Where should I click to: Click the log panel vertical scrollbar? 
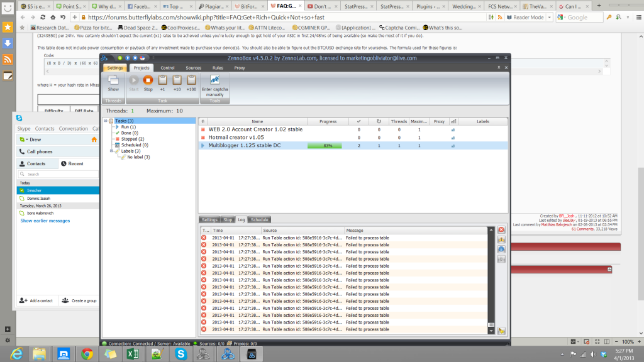click(x=491, y=280)
